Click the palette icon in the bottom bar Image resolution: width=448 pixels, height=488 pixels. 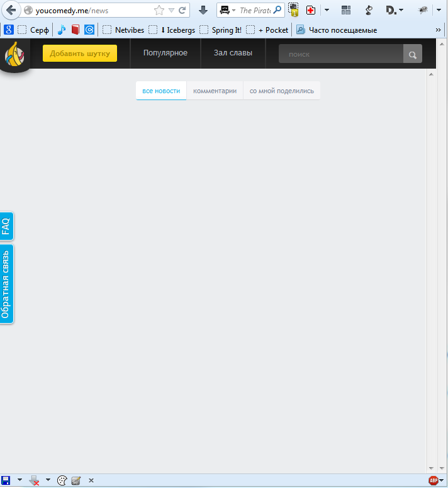[x=62, y=480]
